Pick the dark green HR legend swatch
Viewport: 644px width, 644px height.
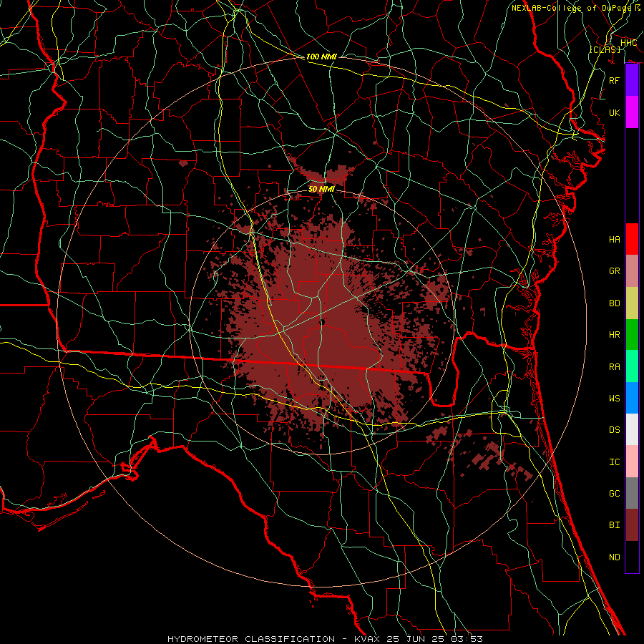click(632, 334)
